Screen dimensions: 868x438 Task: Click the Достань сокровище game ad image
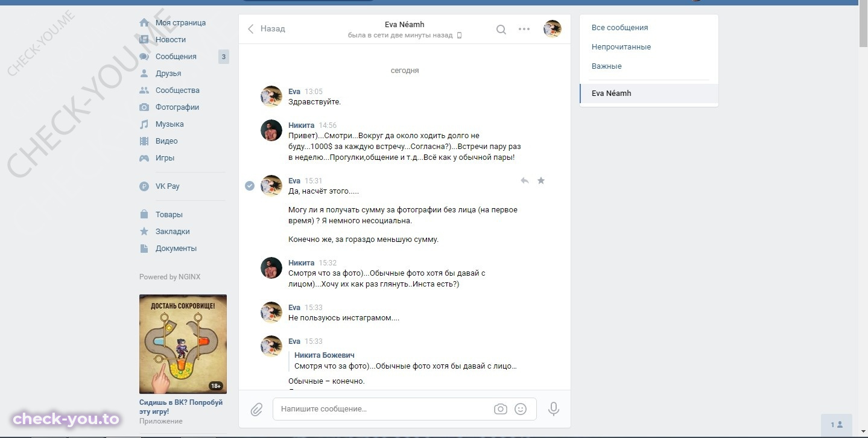point(183,344)
